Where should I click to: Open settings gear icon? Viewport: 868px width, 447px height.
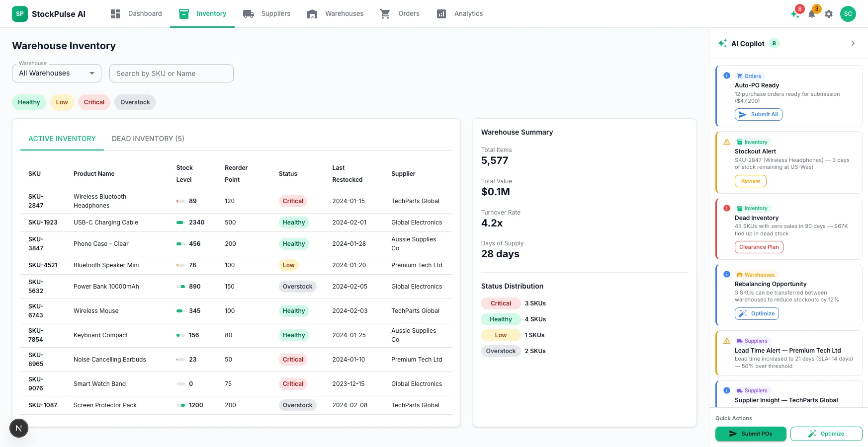coord(829,14)
